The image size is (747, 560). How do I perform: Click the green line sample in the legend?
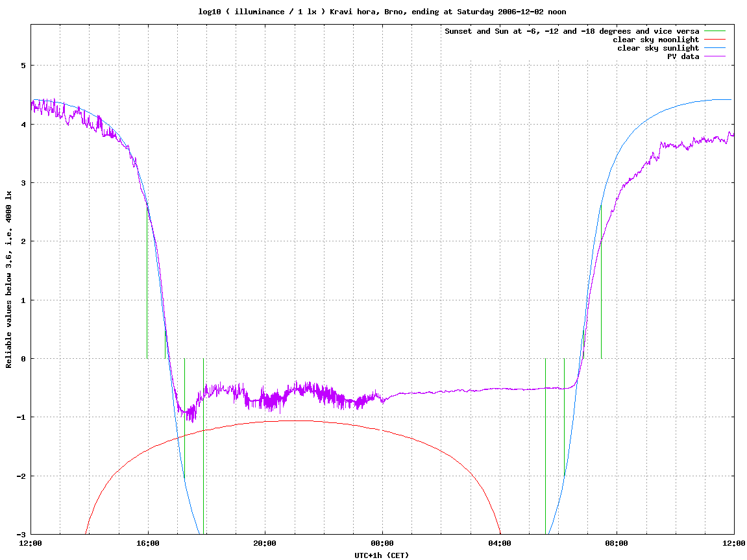coord(715,31)
